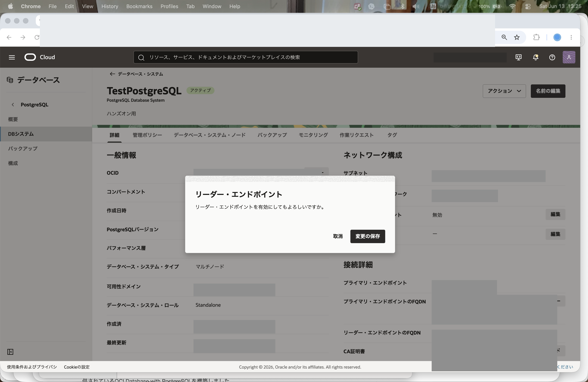588x382 pixels.
Task: Click 取消 in the dialog
Action: (x=338, y=236)
